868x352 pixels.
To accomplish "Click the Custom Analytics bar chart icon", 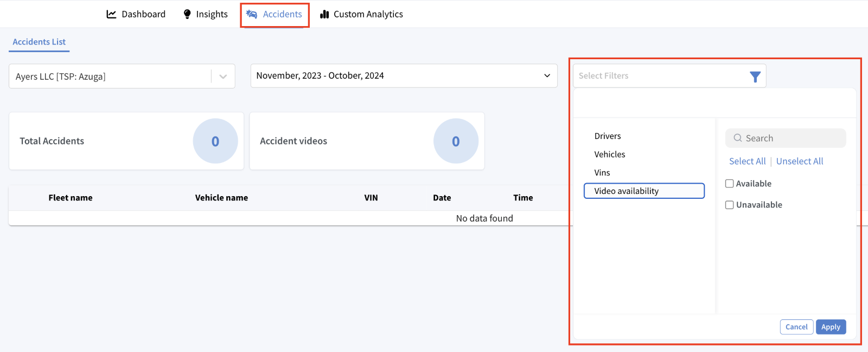I will 324,14.
